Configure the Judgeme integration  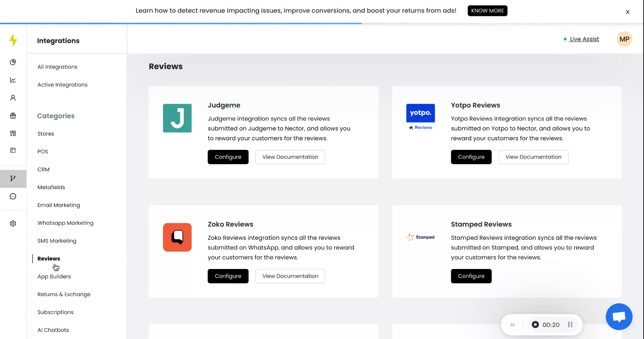[228, 157]
